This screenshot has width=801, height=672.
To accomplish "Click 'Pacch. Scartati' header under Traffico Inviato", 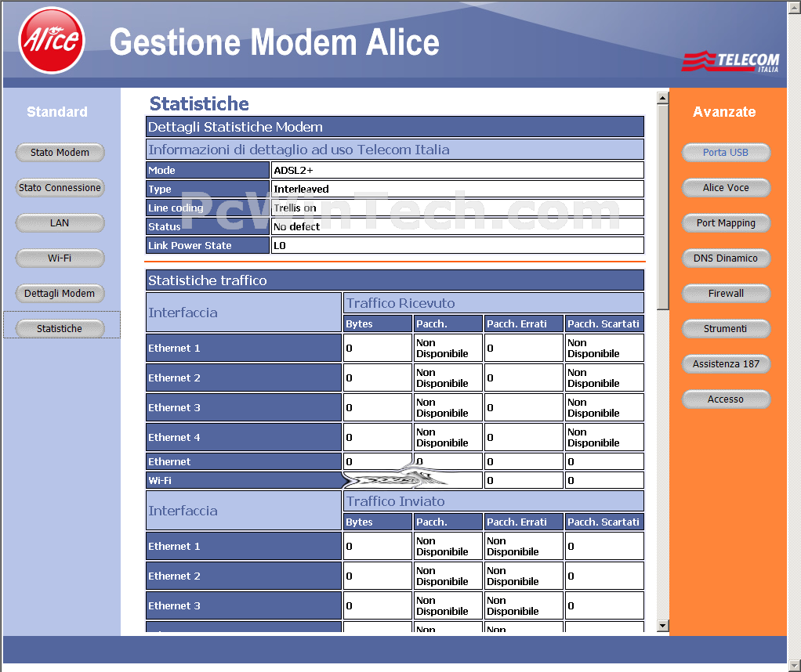I will (605, 522).
